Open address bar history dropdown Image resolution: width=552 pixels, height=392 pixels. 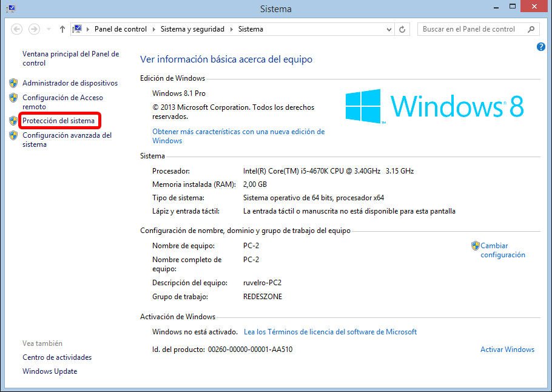pyautogui.click(x=389, y=29)
